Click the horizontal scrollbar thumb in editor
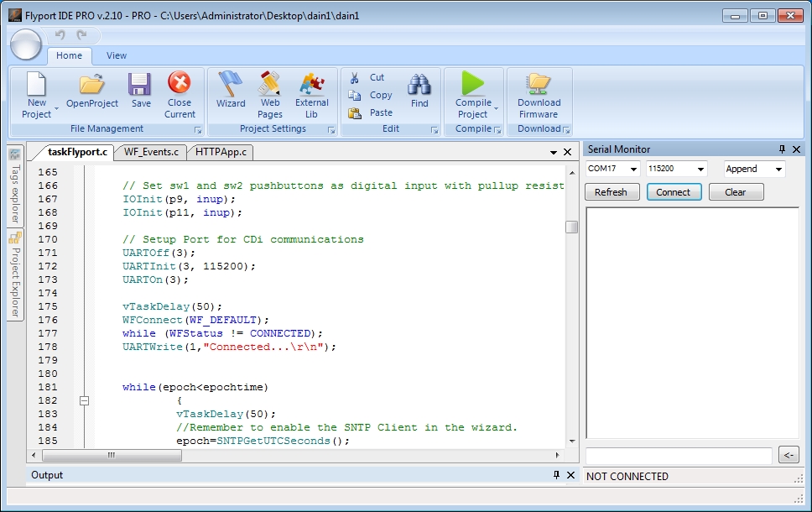The image size is (812, 512). click(x=112, y=456)
